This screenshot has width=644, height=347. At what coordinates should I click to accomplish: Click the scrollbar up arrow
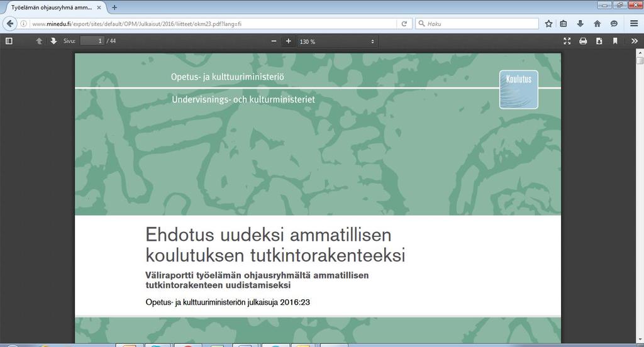point(640,53)
